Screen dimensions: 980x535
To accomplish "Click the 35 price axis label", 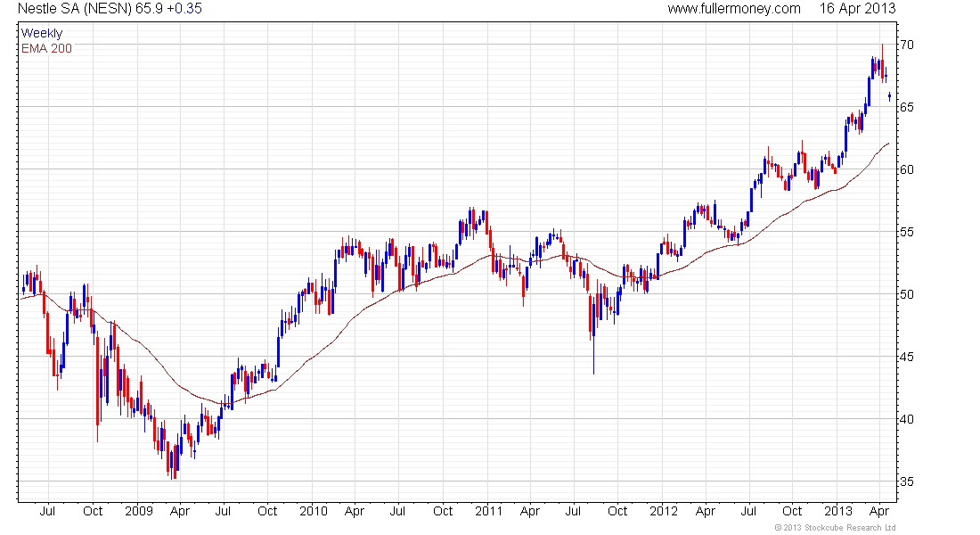I will coord(907,481).
